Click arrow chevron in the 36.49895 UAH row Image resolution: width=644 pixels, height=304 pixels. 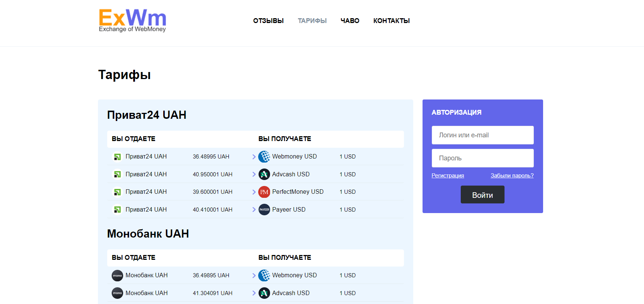click(x=254, y=275)
